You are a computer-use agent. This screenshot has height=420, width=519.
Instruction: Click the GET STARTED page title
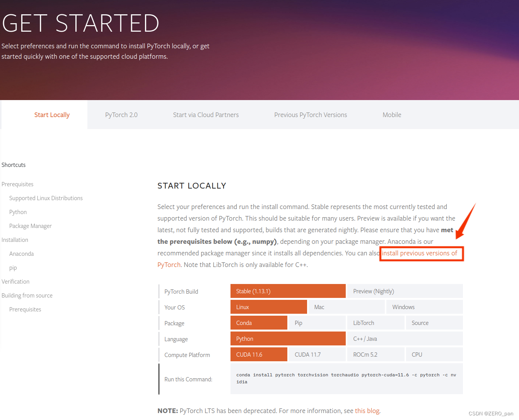tap(80, 23)
